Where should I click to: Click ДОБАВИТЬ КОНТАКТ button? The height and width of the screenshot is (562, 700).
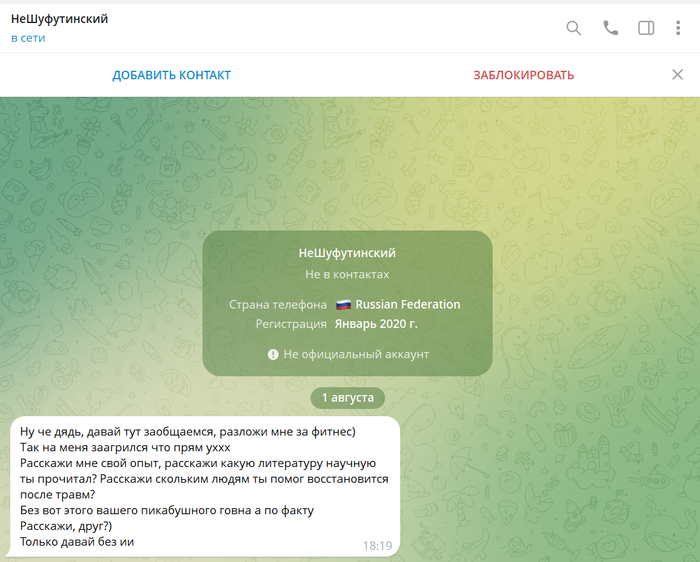[x=171, y=75]
